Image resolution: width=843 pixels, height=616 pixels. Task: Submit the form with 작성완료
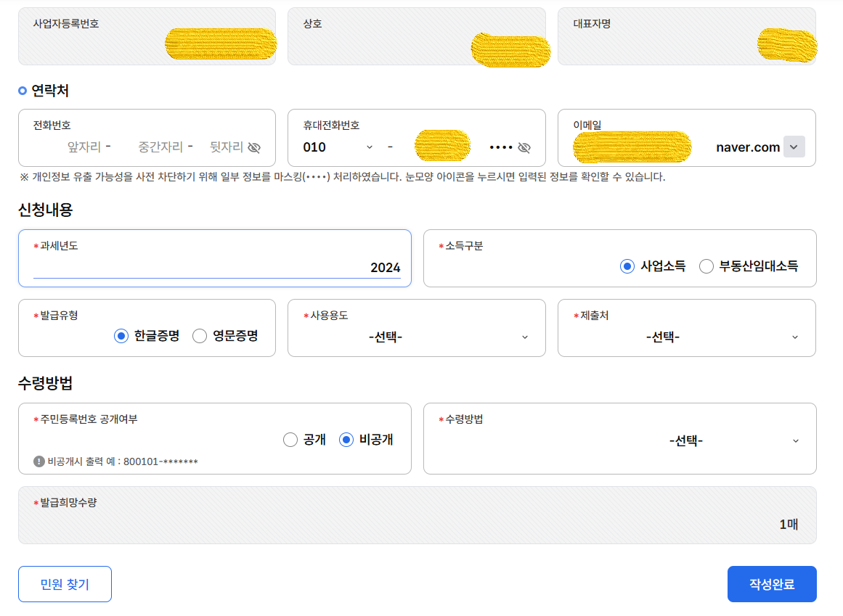(x=772, y=583)
